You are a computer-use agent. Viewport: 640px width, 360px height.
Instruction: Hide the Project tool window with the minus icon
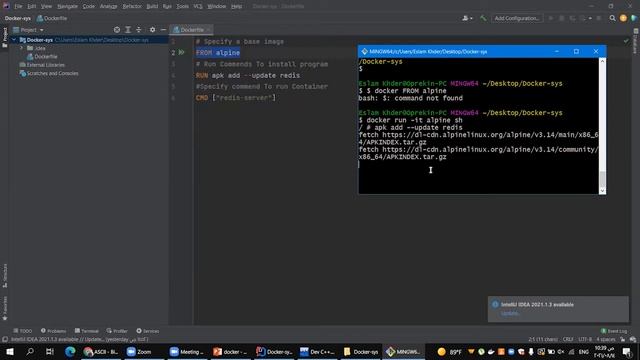click(163, 30)
